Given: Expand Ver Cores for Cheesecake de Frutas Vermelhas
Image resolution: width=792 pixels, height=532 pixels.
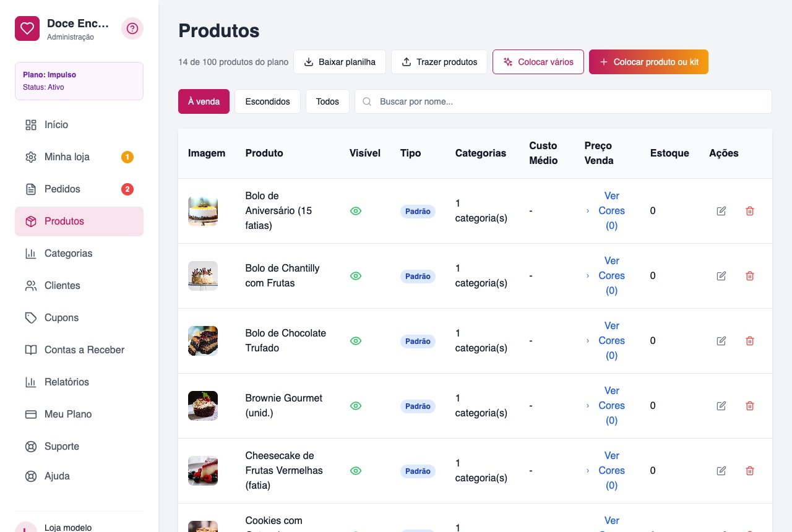Looking at the screenshot, I should tap(606, 471).
